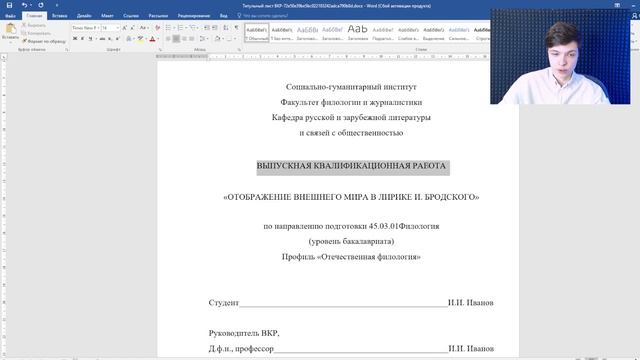The width and height of the screenshot is (640, 360).
Task: Toggle center alignment button
Action: (176, 39)
